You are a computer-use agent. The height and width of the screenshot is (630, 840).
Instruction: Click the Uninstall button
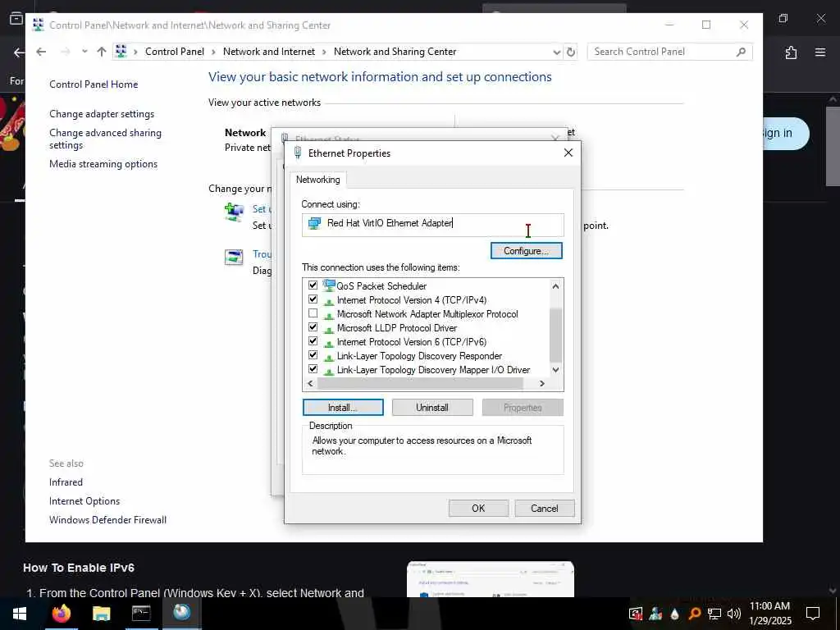[x=432, y=407]
